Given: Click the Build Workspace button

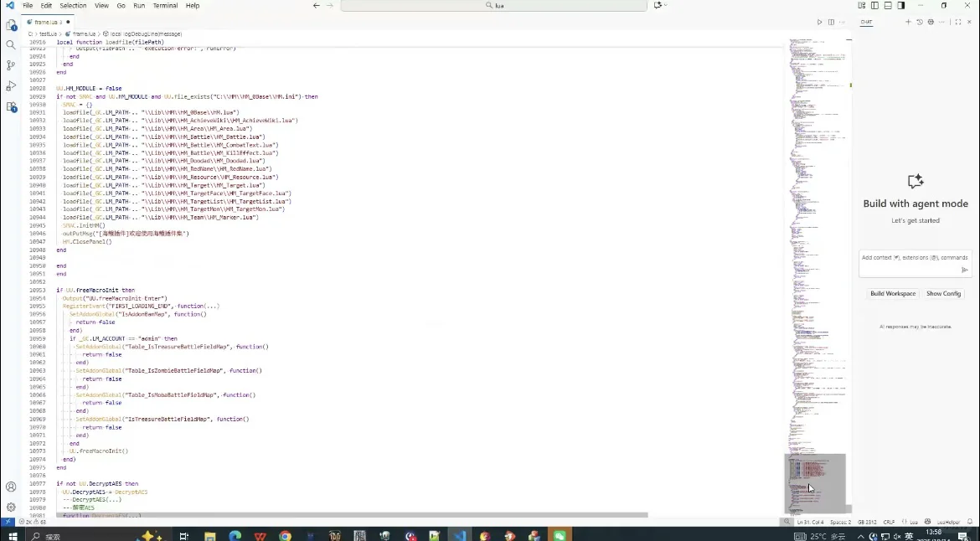Looking at the screenshot, I should [x=893, y=294].
